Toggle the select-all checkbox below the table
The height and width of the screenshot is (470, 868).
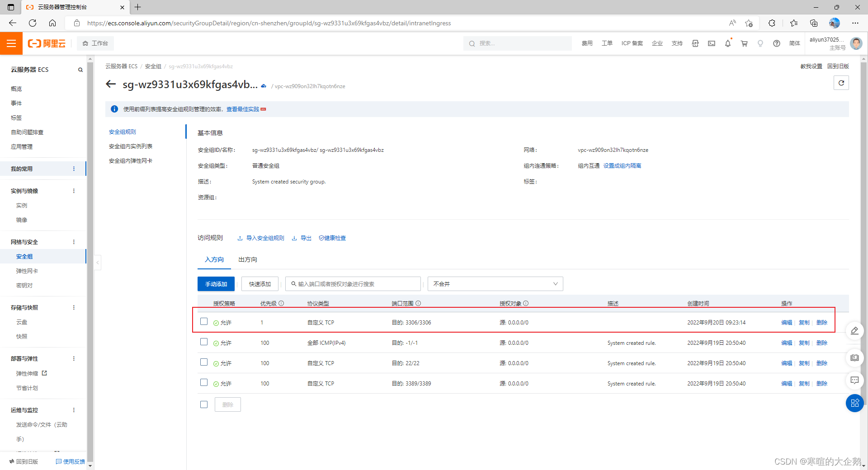click(x=204, y=404)
